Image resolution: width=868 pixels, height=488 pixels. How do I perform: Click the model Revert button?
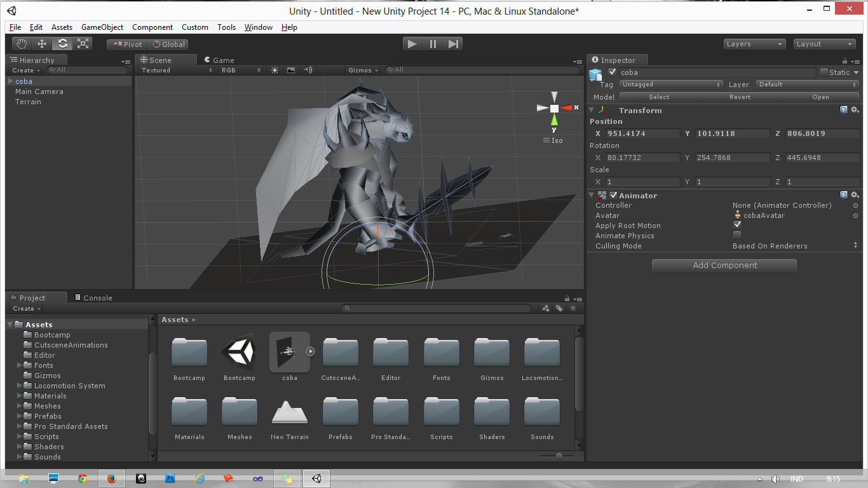[x=740, y=97]
